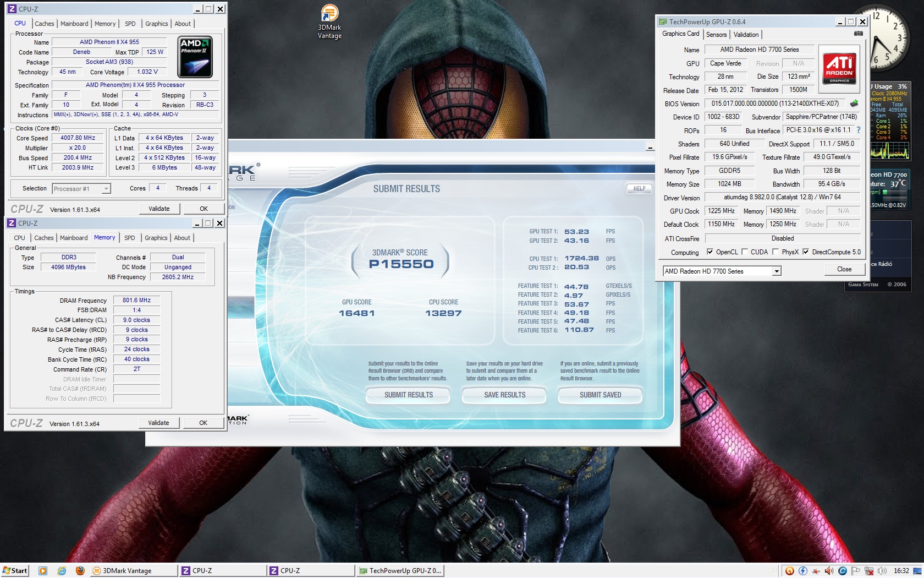Click the GPU score value '16481'

pos(357,313)
